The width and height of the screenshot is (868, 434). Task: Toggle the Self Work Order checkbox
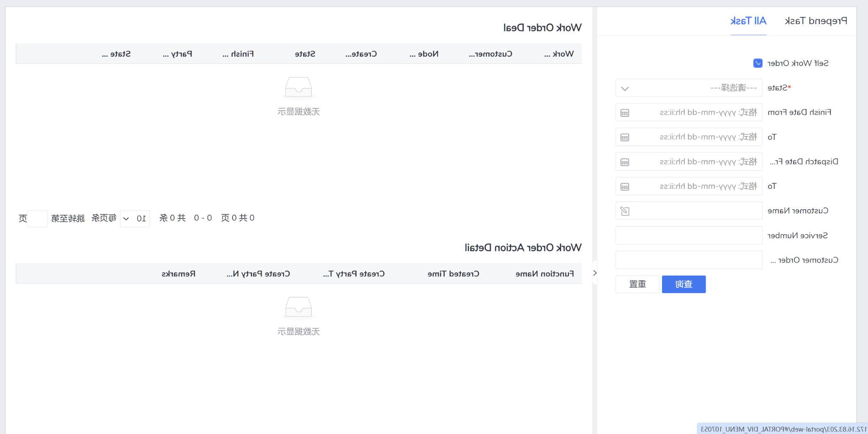758,63
